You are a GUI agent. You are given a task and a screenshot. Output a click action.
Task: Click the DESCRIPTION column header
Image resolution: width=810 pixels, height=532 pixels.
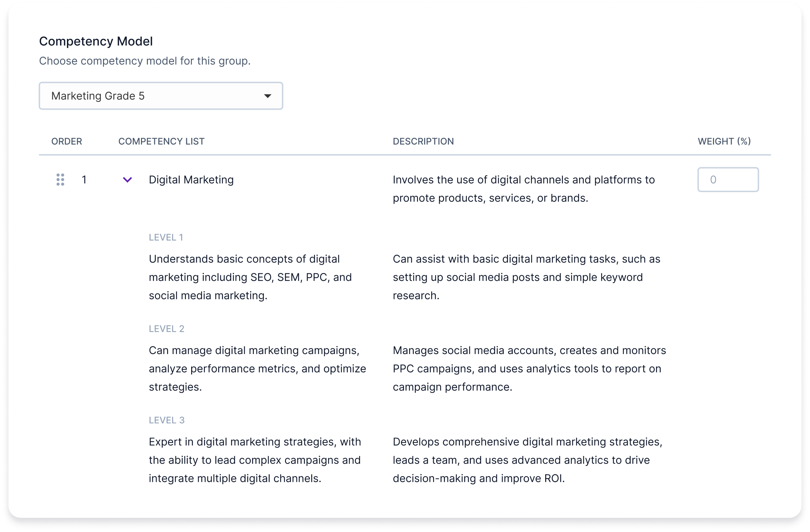(423, 141)
